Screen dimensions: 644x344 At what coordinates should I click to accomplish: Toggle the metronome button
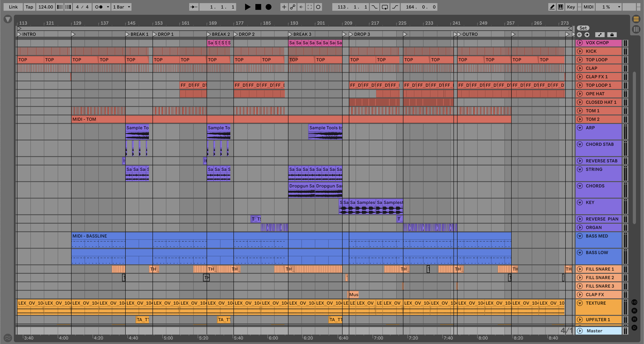pos(99,7)
